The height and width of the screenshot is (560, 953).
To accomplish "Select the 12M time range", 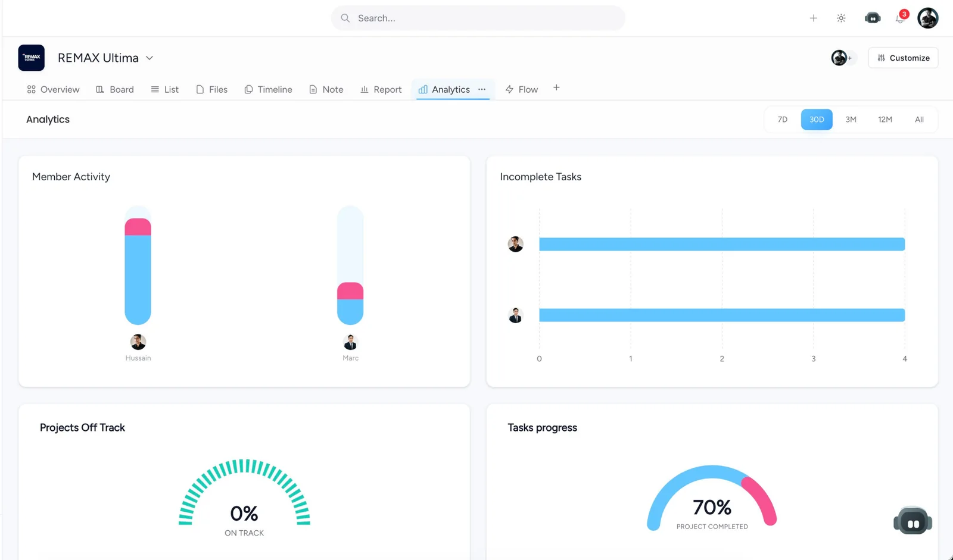I will pos(885,120).
